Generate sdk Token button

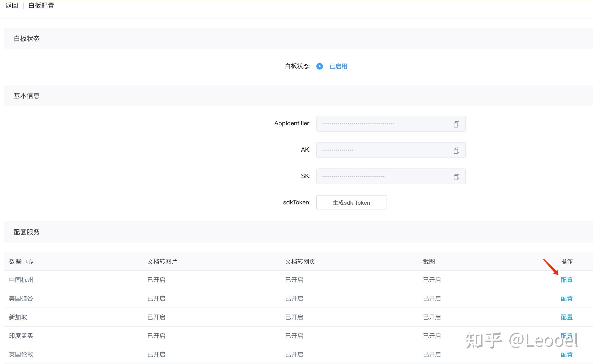click(351, 203)
